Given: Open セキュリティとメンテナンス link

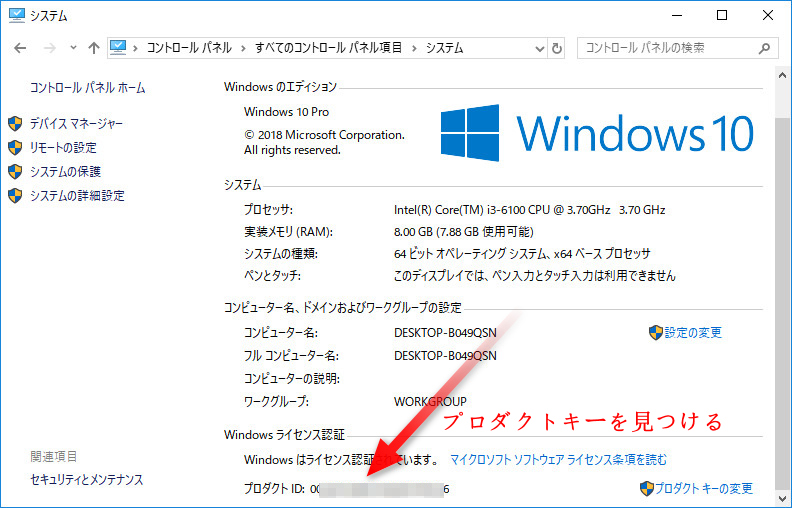Looking at the screenshot, I should click(x=86, y=479).
